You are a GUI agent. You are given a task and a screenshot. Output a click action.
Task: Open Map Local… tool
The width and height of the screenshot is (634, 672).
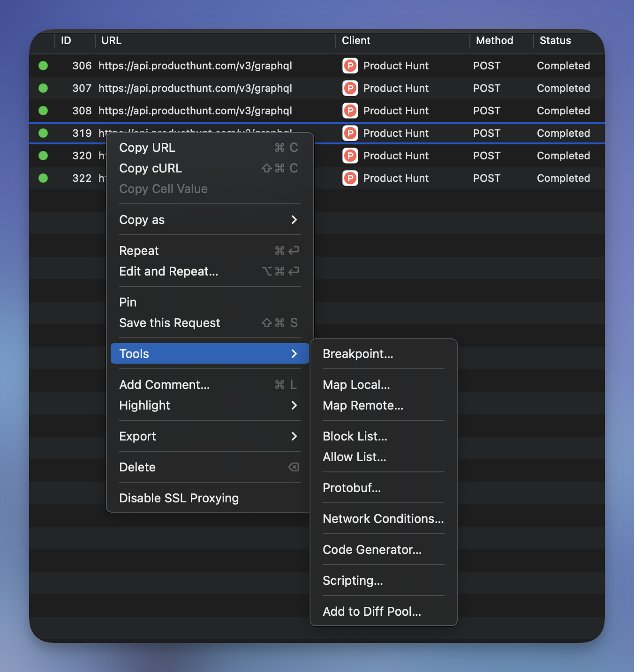384,385
